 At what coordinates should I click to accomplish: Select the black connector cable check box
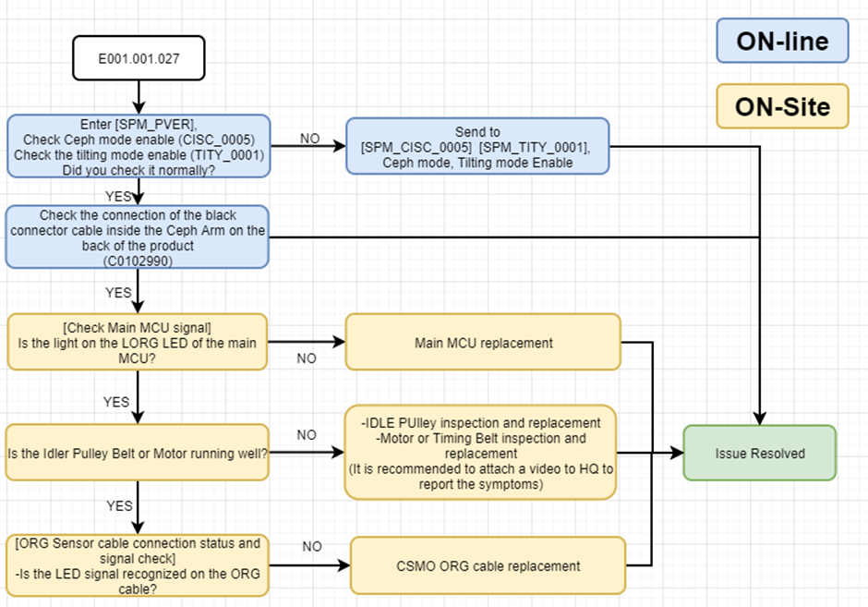coord(137,237)
